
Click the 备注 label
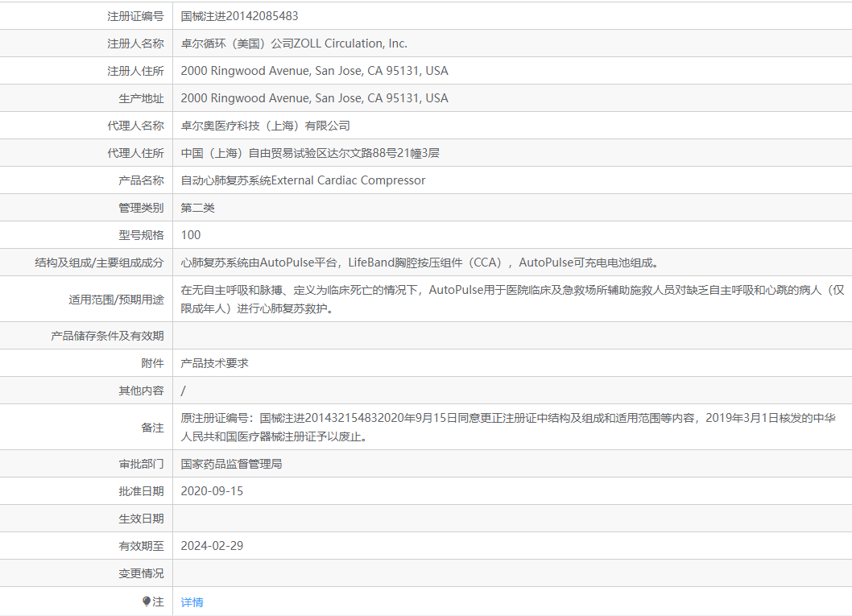[153, 428]
